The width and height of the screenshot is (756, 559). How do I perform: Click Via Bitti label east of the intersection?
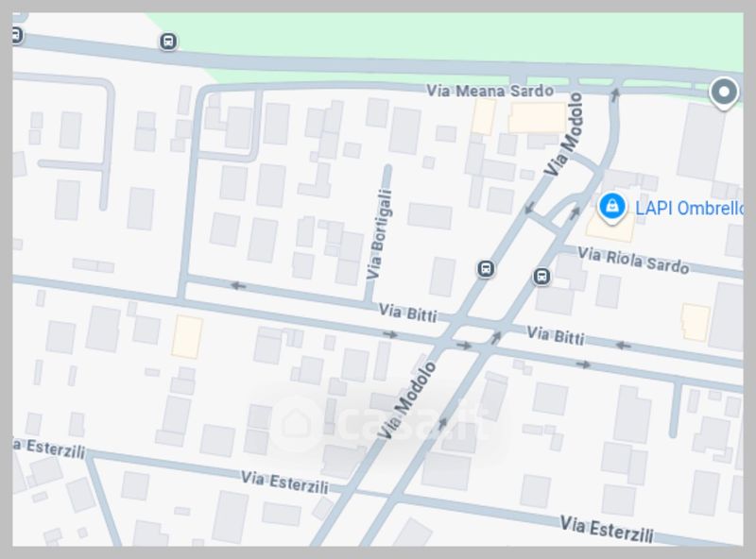point(556,335)
